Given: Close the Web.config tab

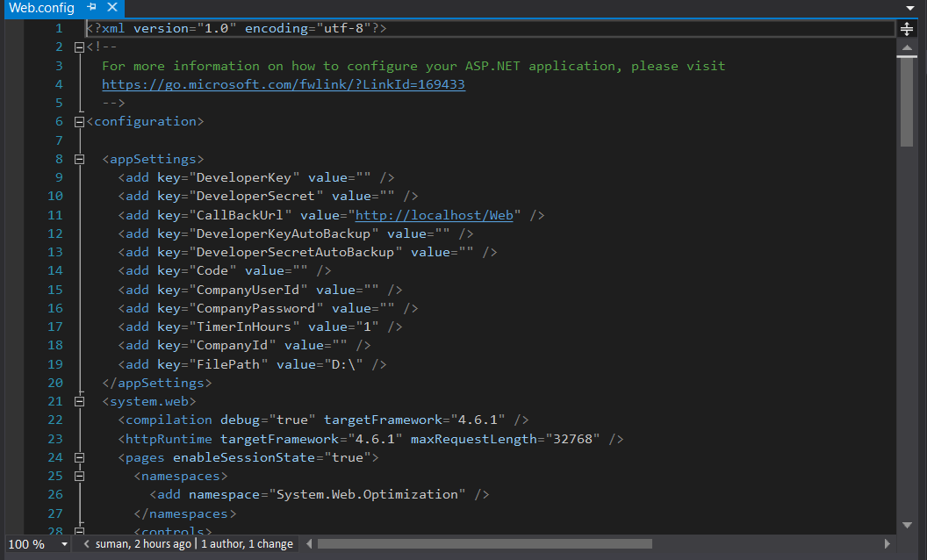Looking at the screenshot, I should click(x=111, y=8).
